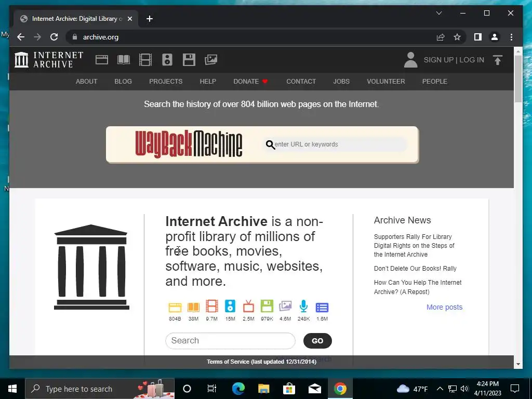Open the CONTACT menu item

(x=301, y=82)
